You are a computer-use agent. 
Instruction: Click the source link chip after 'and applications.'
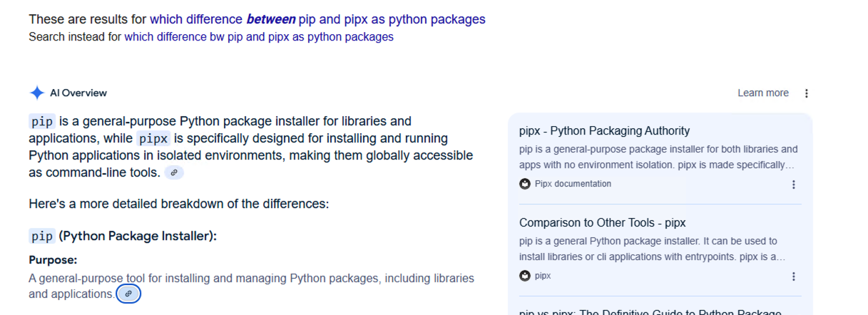128,294
